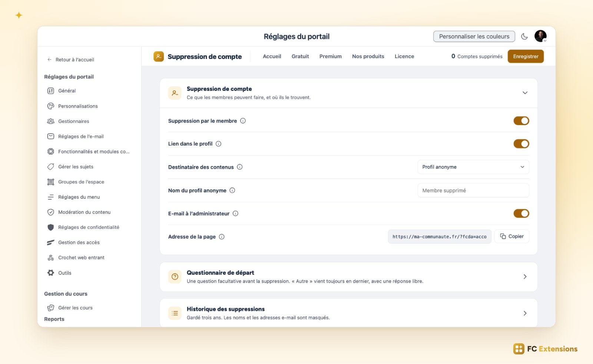Click the Réglages du menu icon

click(51, 197)
